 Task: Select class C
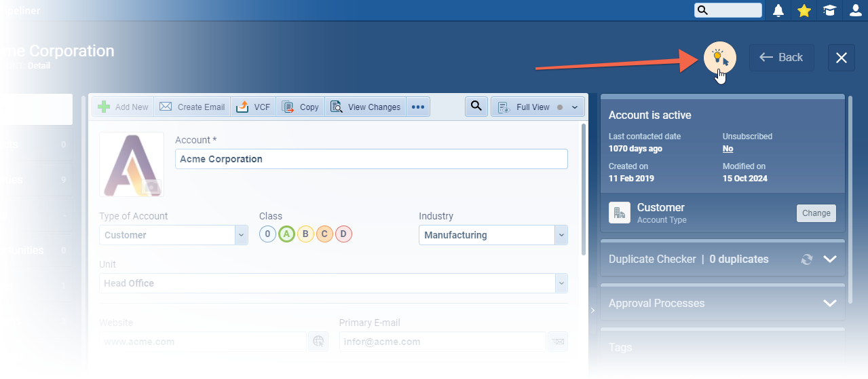coord(324,234)
